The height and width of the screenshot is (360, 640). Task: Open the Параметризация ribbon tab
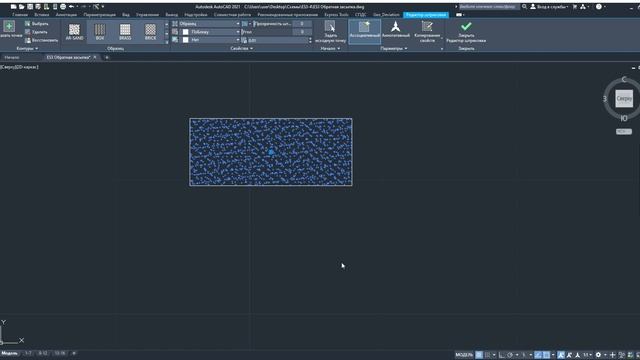[x=100, y=15]
